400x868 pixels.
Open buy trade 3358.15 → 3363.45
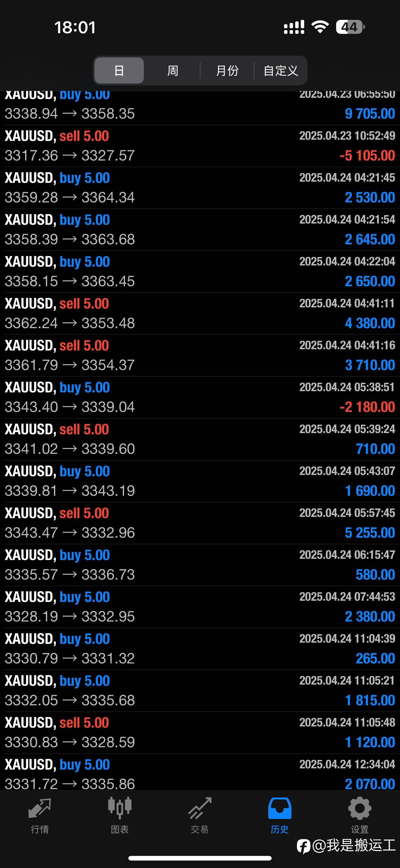click(200, 272)
